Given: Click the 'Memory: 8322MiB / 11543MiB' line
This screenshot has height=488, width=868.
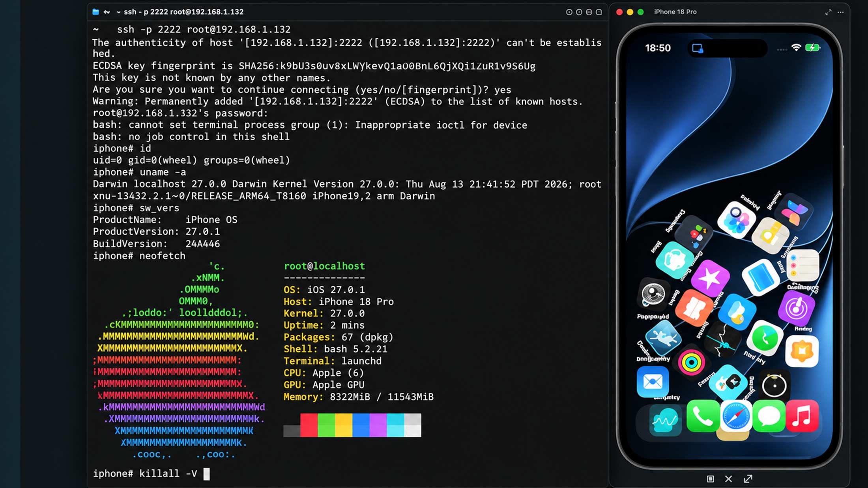Looking at the screenshot, I should (x=359, y=397).
